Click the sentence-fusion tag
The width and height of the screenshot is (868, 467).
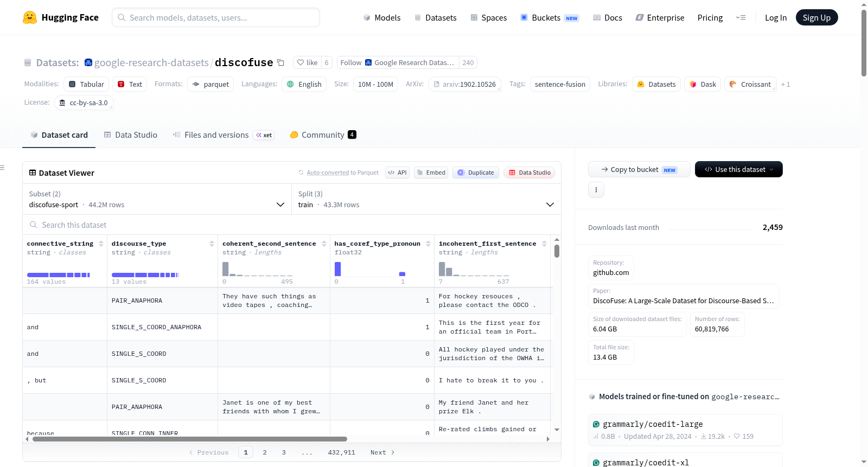click(560, 84)
